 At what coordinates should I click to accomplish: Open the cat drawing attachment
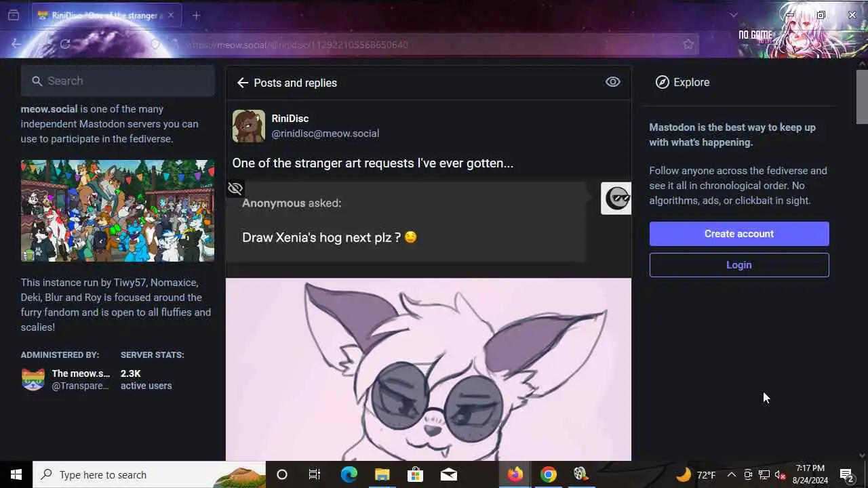(429, 369)
